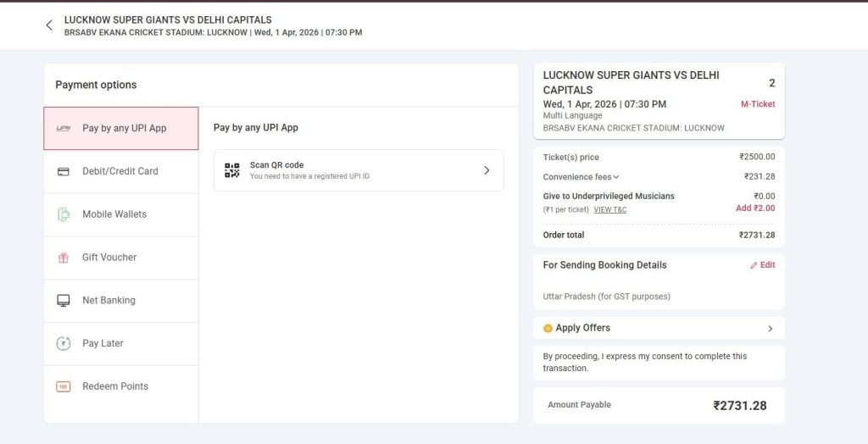Click the summary card stadium name
The width and height of the screenshot is (868, 444).
coord(633,128)
